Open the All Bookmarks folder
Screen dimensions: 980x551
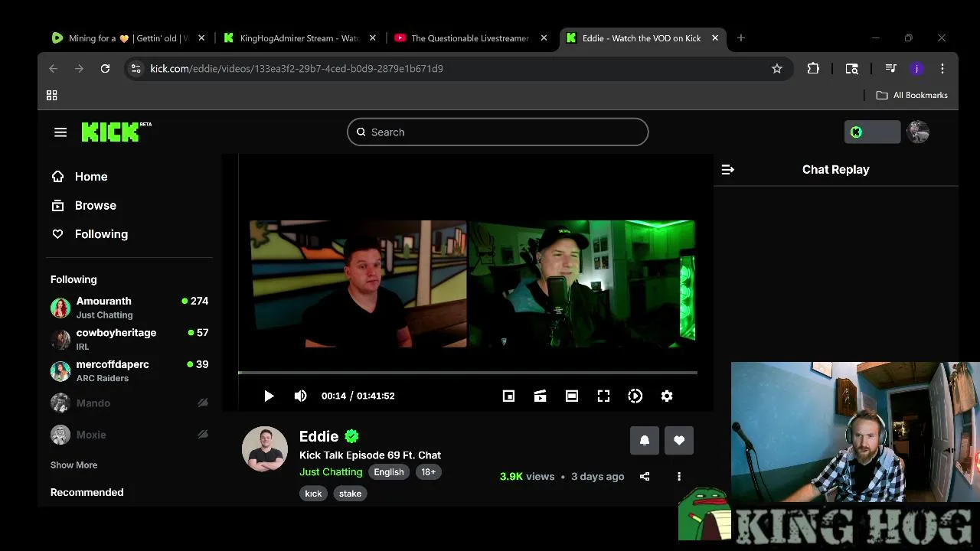(x=912, y=96)
